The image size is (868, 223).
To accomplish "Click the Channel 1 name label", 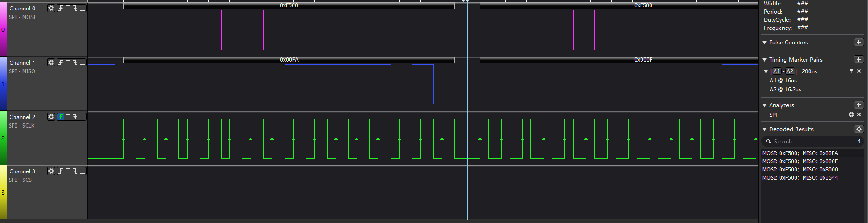I will pos(22,62).
